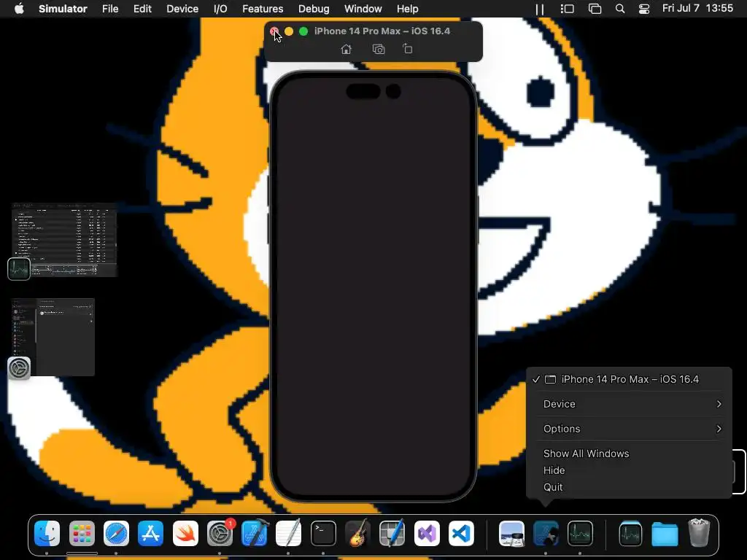Choose Show All Windows
747x560 pixels.
[629, 454]
